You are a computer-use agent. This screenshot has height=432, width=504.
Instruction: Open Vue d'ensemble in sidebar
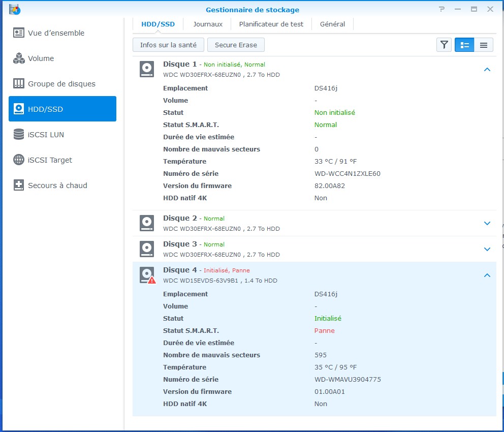56,33
